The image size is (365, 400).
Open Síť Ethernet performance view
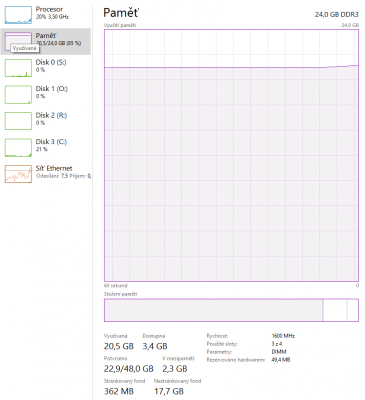(46, 174)
